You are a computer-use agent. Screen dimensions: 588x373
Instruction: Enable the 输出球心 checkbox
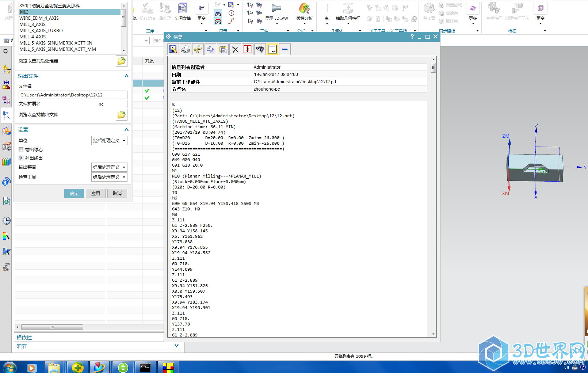tap(21, 149)
